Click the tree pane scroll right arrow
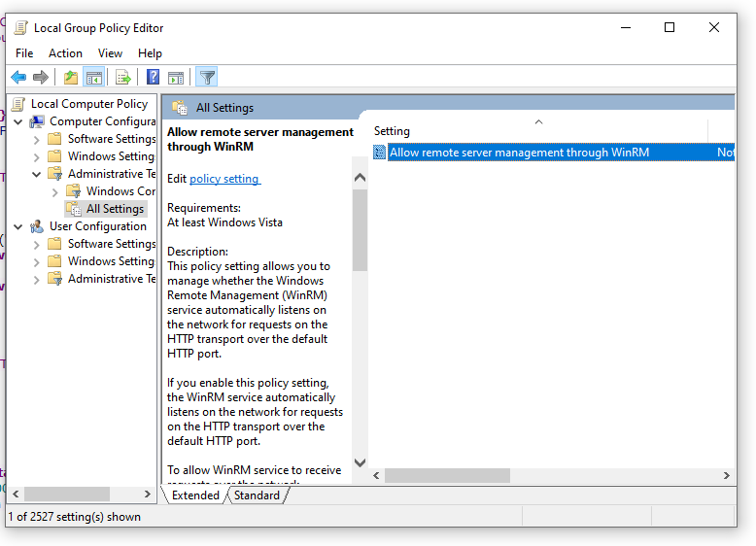This screenshot has height=546, width=756. click(148, 495)
